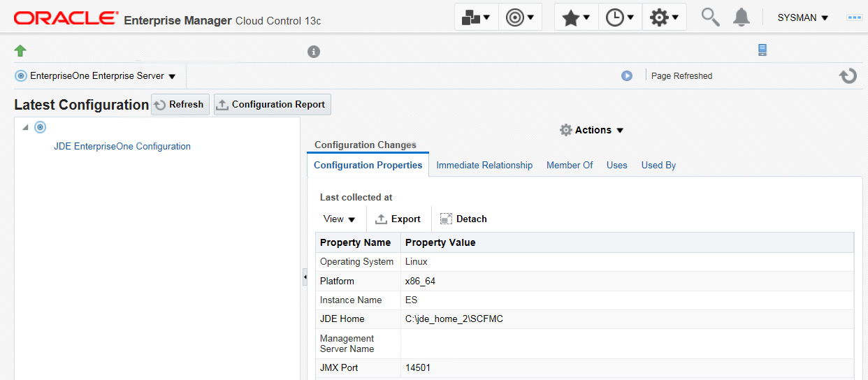The image size is (868, 380).
Task: Select the Operating System property cell
Action: click(x=358, y=262)
